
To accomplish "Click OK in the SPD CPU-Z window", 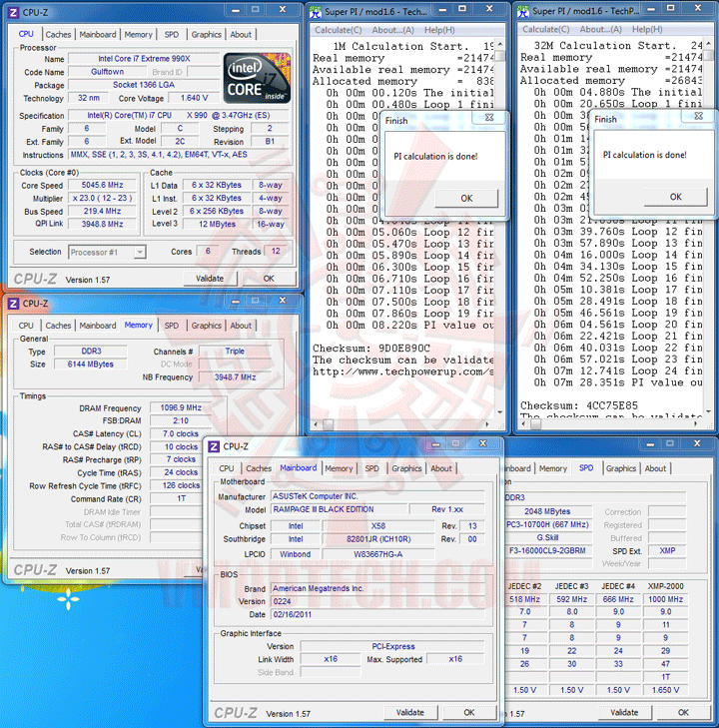I will click(683, 712).
